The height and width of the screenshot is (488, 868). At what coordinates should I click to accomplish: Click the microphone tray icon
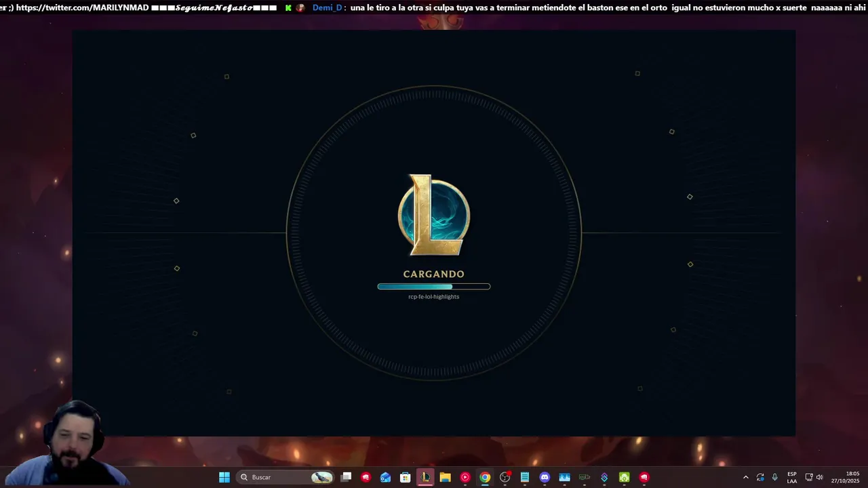[x=774, y=477]
